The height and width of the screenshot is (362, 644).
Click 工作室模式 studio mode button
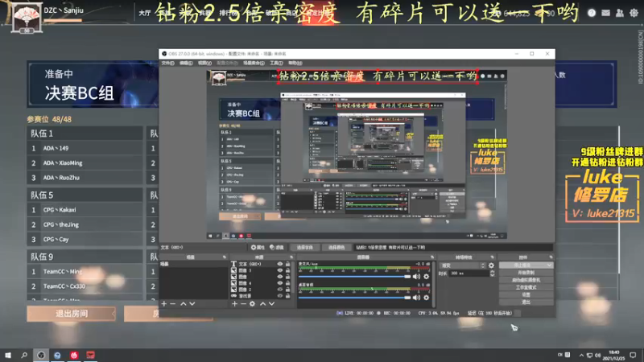coord(526,288)
